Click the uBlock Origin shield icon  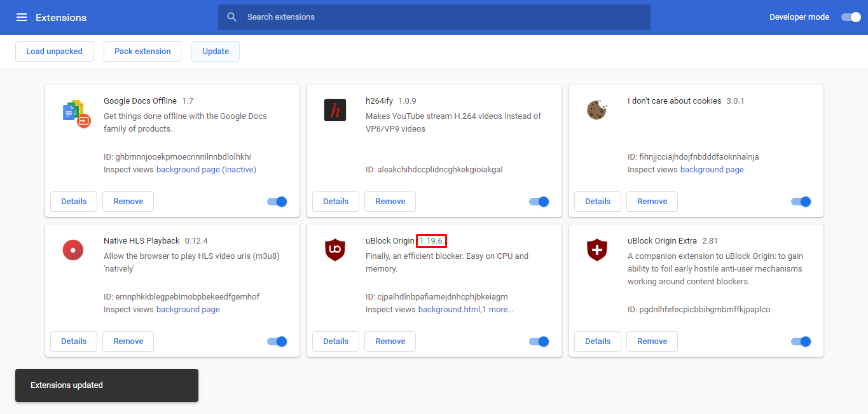click(335, 250)
